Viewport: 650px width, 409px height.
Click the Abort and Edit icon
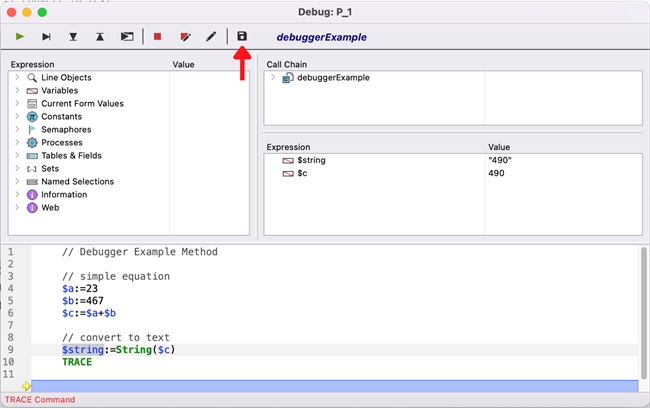pos(185,37)
